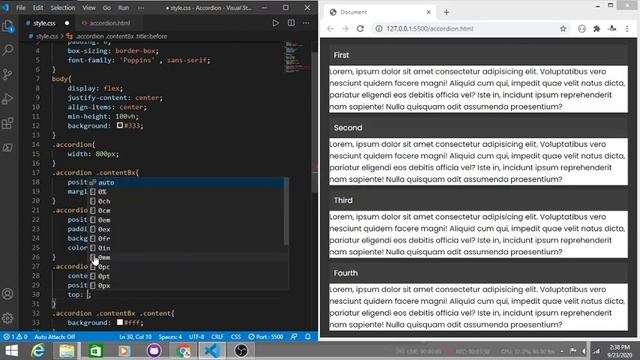Open the overflow menu ellipsis in menu bar
Image resolution: width=640 pixels, height=360 pixels.
(141, 8)
